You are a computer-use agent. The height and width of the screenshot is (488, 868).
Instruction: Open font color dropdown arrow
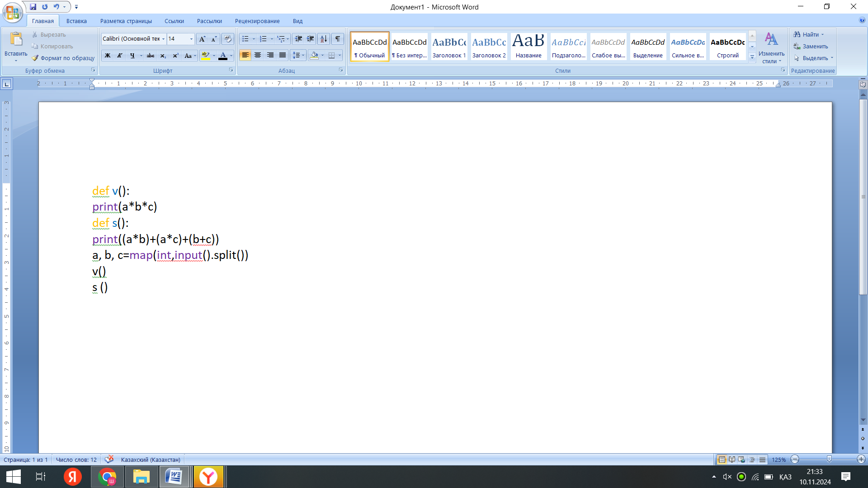pyautogui.click(x=231, y=56)
